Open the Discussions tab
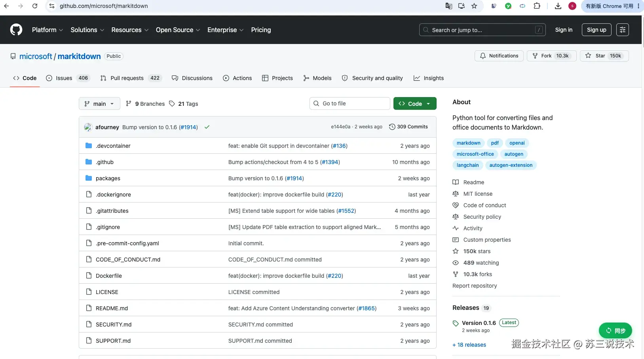The width and height of the screenshot is (644, 359). [x=192, y=78]
